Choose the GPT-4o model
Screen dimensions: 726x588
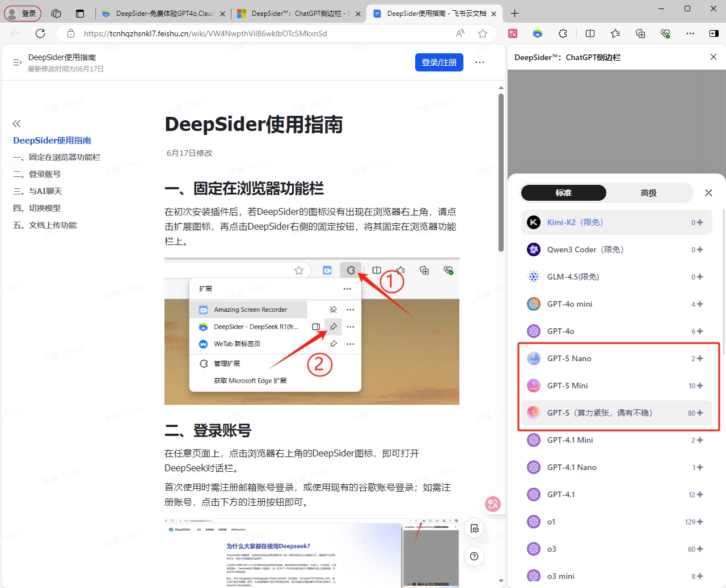[x=617, y=331]
